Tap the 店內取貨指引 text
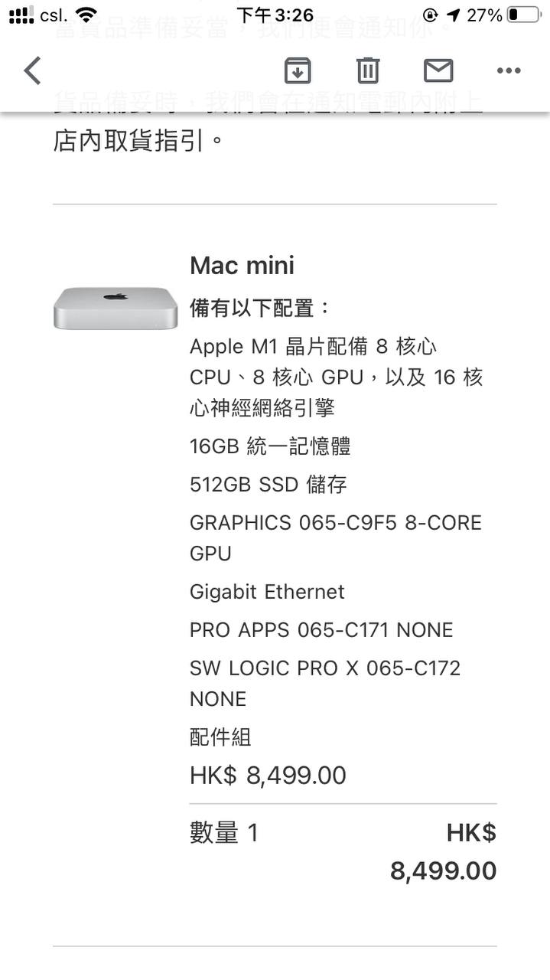Image resolution: width=550 pixels, height=980 pixels. pyautogui.click(x=139, y=141)
